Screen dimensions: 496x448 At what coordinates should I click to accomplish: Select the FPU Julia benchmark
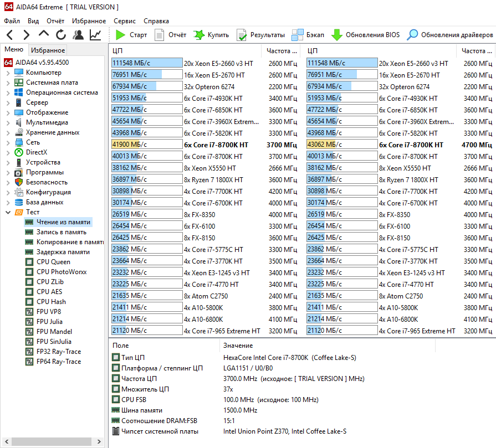49,322
